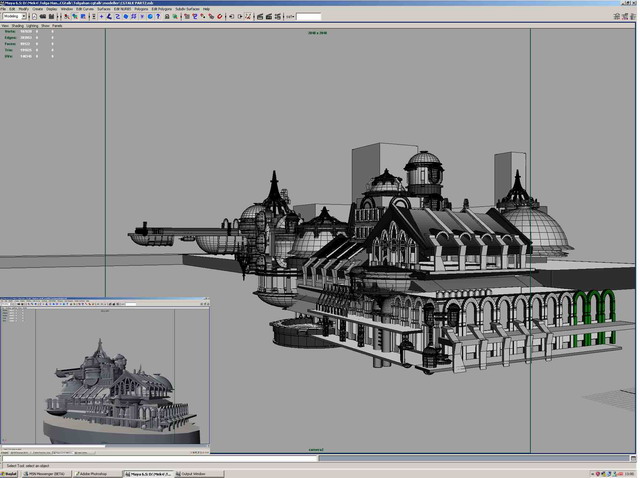Open the Help menu
This screenshot has width=640, height=478.
(x=206, y=9)
